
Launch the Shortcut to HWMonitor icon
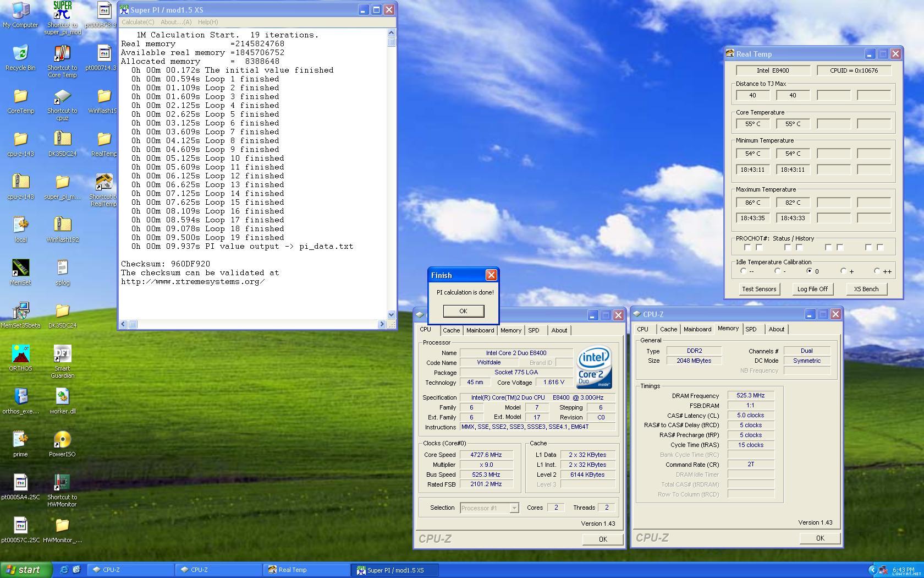click(62, 490)
